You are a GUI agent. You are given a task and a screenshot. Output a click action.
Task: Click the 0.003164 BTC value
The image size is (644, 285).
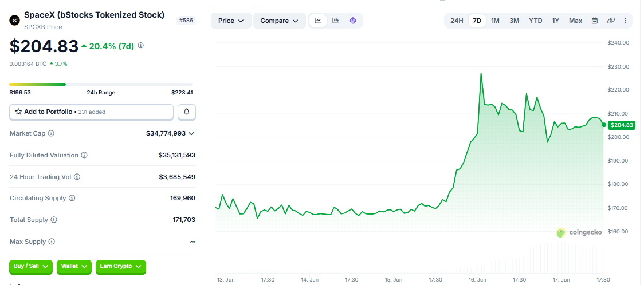click(x=28, y=64)
